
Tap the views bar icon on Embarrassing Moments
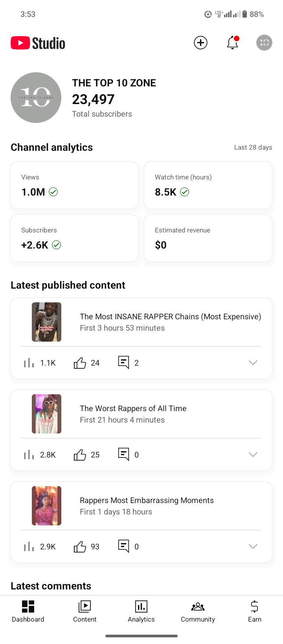29,547
